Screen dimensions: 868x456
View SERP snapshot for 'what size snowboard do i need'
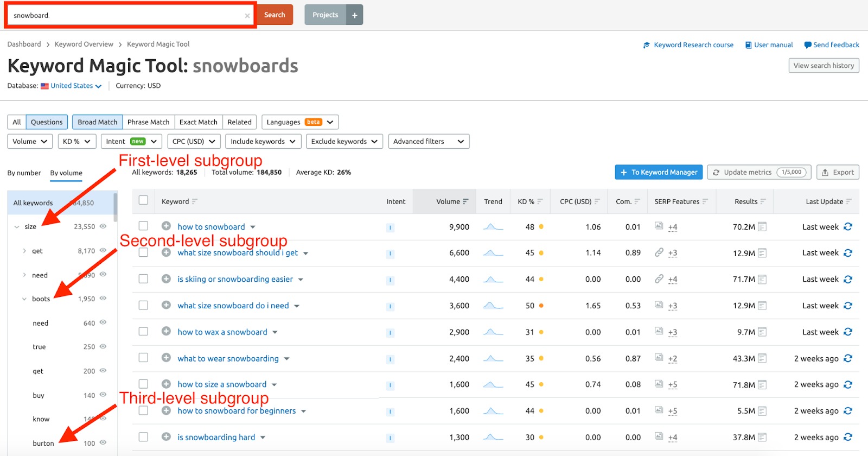[x=762, y=306]
